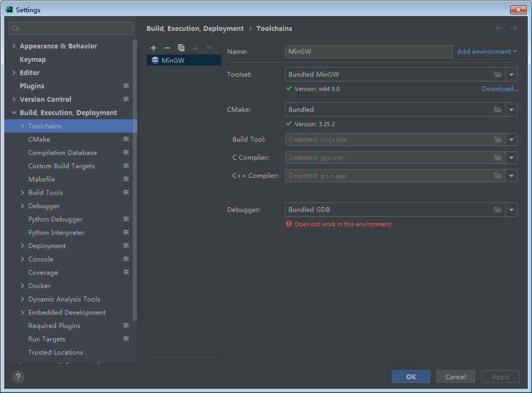
Task: Expand the Build Tools node
Action: (22, 192)
